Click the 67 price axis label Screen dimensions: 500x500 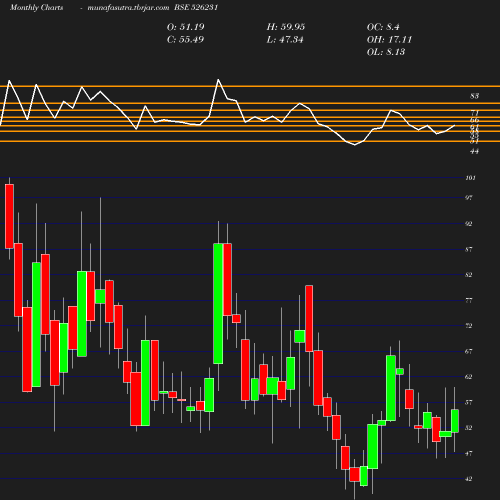tap(469, 351)
